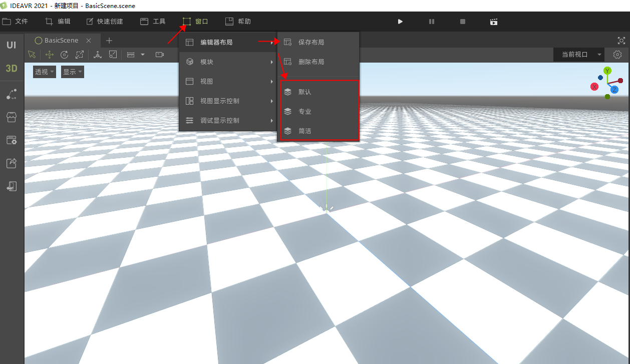Open viewport settings gear
Viewport: 630px width, 364px height.
click(617, 55)
